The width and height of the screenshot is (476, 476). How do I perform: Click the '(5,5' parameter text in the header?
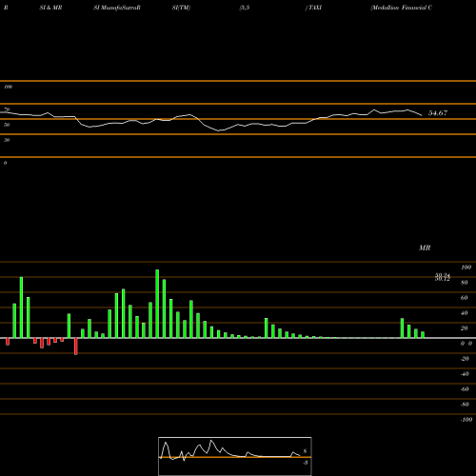(x=245, y=8)
